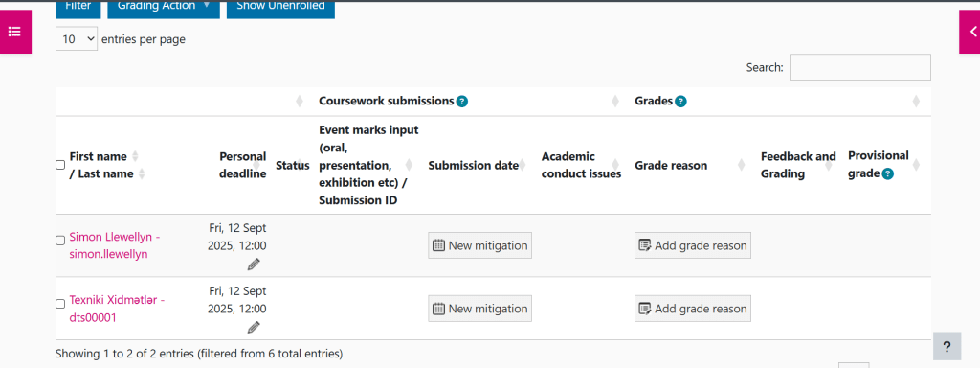Add new mitigation for Simon Llewellyn
980x368 pixels.
[480, 245]
